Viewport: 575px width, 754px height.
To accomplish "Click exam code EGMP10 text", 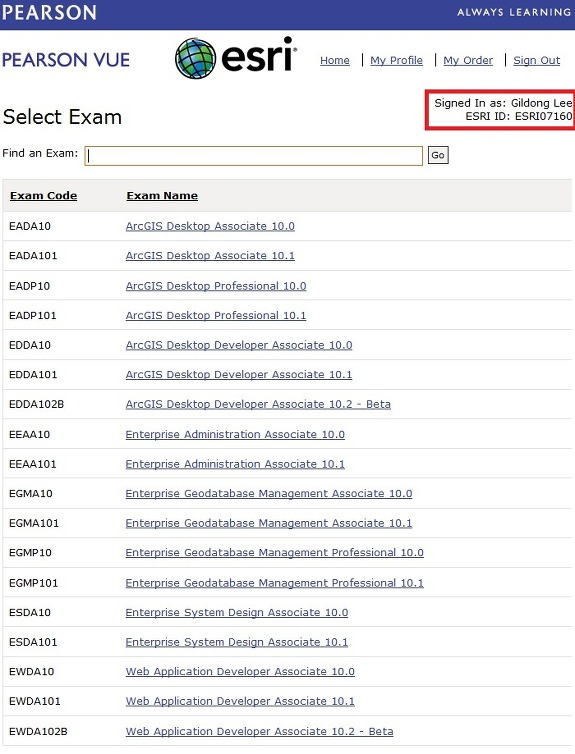I will (x=30, y=553).
